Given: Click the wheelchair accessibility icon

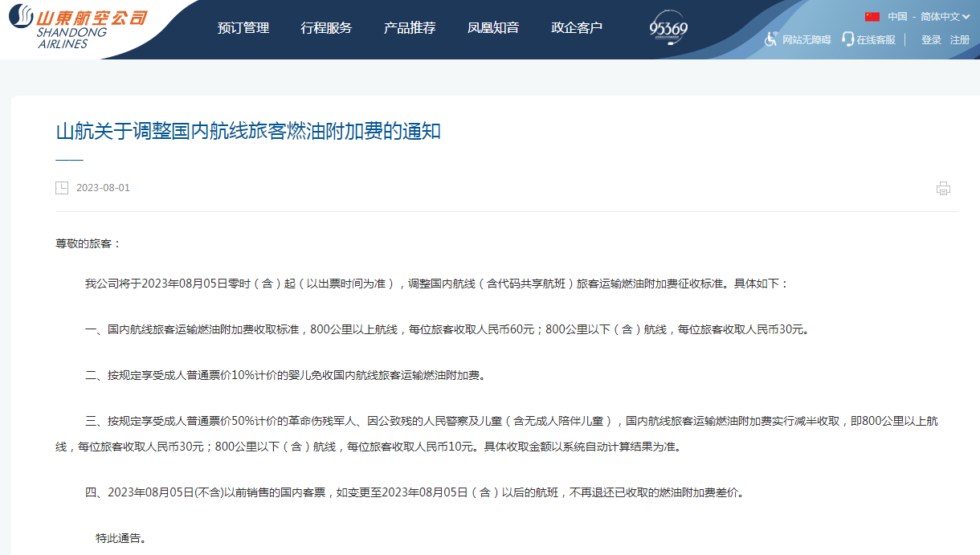Looking at the screenshot, I should point(770,39).
